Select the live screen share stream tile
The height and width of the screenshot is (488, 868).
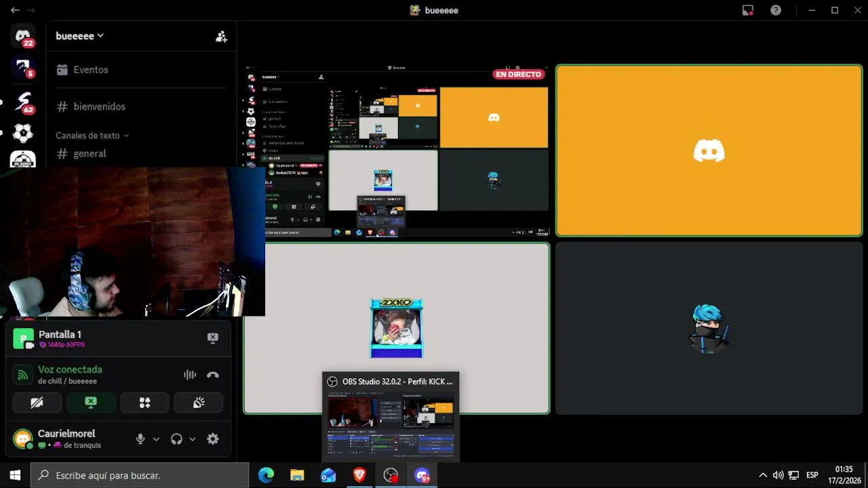[x=397, y=151]
